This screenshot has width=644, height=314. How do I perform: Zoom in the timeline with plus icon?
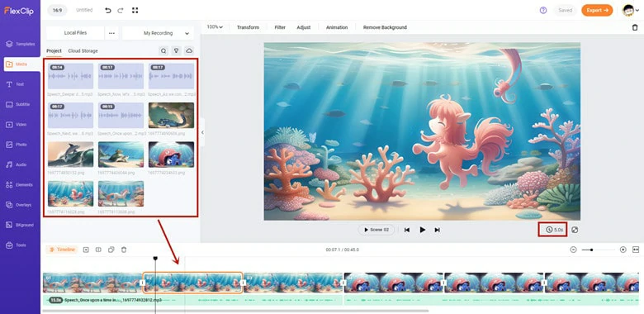click(x=623, y=250)
